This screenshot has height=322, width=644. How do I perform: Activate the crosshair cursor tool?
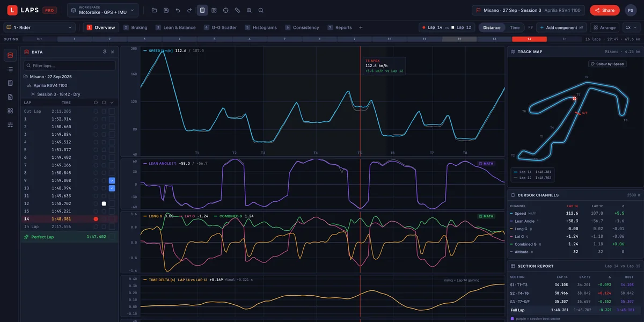click(226, 10)
